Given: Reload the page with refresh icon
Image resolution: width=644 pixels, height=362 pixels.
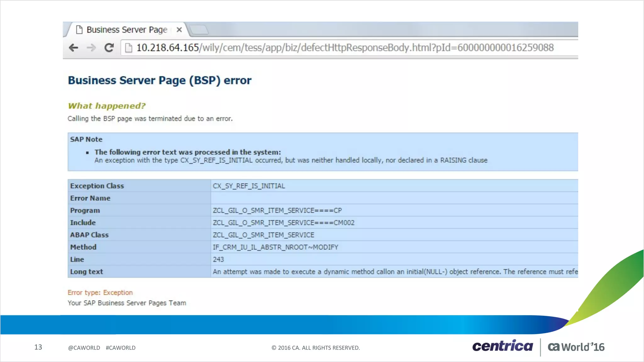Looking at the screenshot, I should click(x=109, y=48).
